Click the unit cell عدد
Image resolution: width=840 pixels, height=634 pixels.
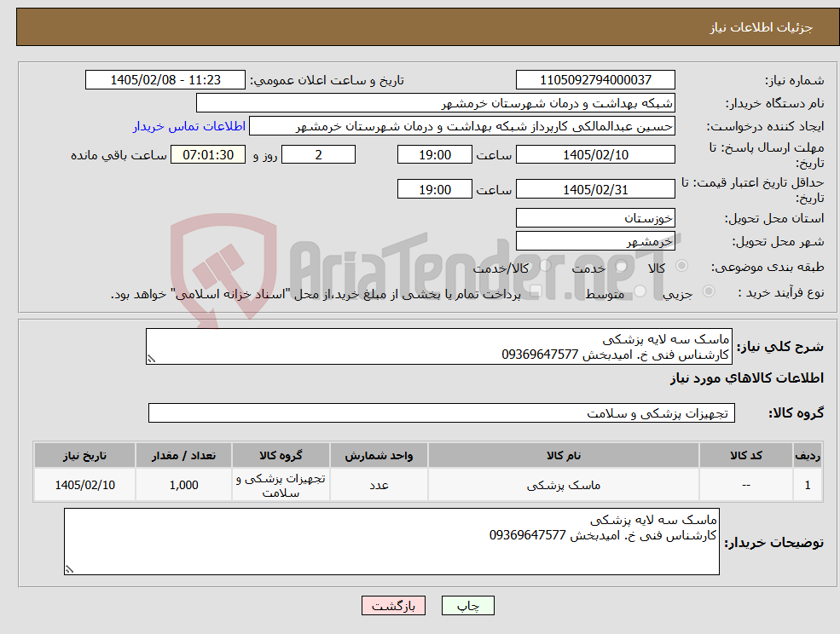pyautogui.click(x=379, y=485)
